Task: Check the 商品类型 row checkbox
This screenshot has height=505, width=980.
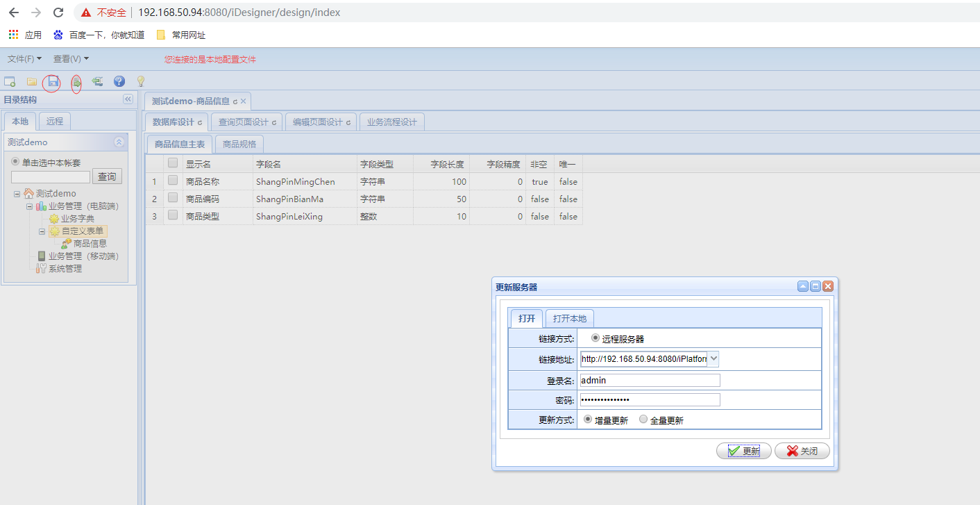Action: [173, 215]
